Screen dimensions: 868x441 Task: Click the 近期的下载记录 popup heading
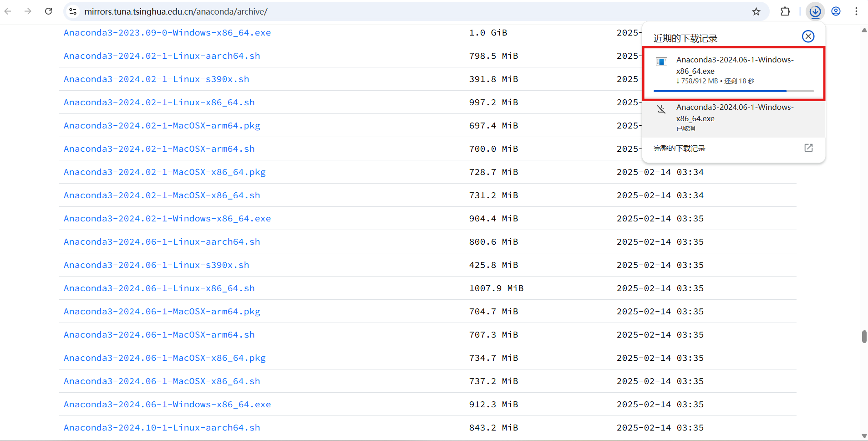coord(685,38)
